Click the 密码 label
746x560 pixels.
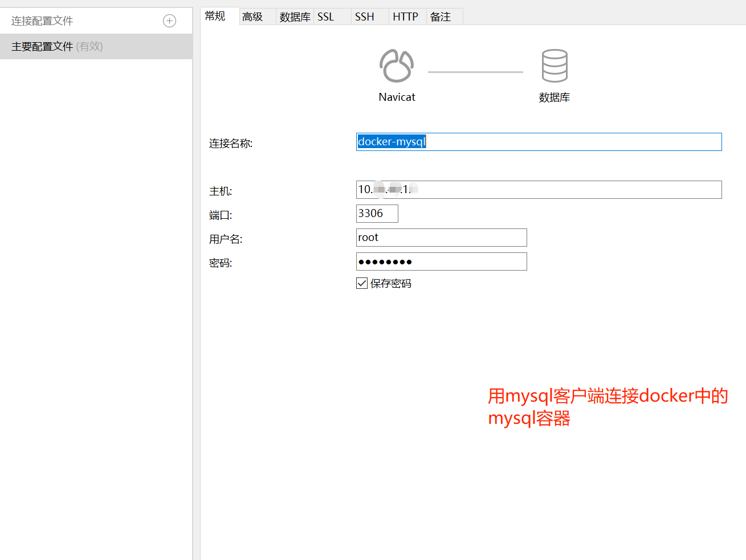[x=221, y=263]
